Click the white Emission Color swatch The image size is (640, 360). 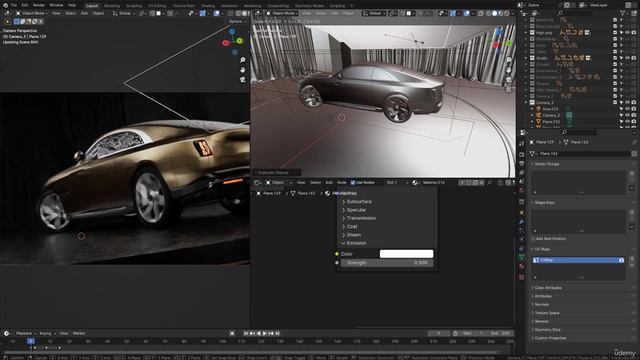407,254
